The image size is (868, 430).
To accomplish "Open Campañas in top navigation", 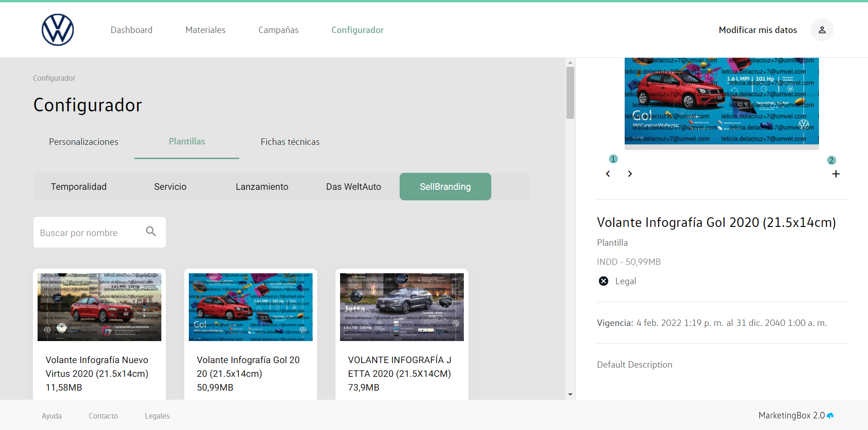I will pyautogui.click(x=278, y=30).
